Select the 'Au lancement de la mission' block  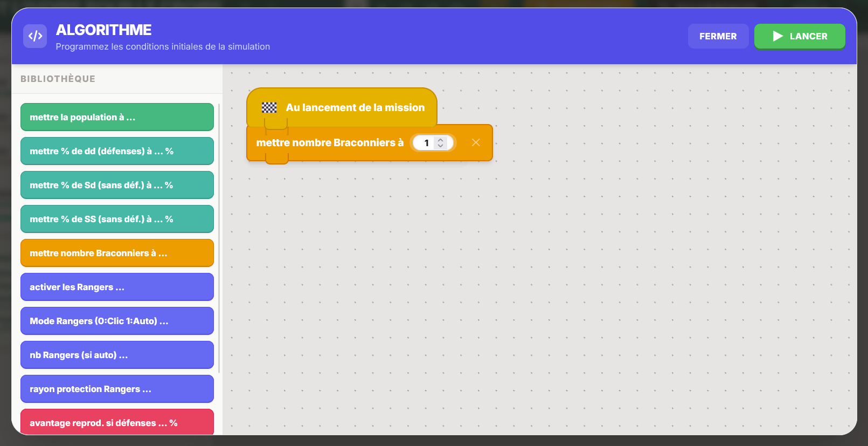(355, 107)
